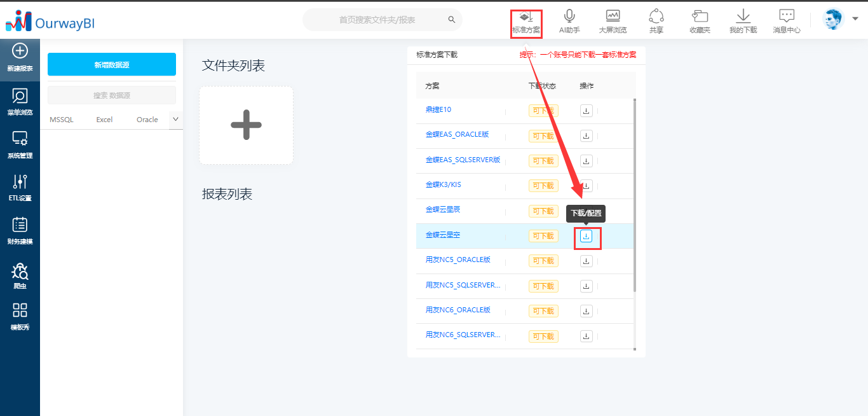Click the 方案 column header
Image resolution: width=868 pixels, height=416 pixels.
432,86
